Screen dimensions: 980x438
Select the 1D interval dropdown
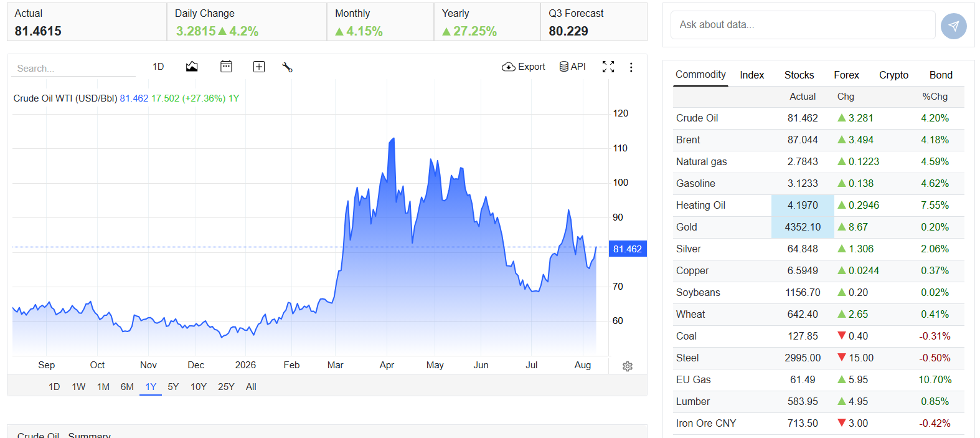tap(158, 67)
